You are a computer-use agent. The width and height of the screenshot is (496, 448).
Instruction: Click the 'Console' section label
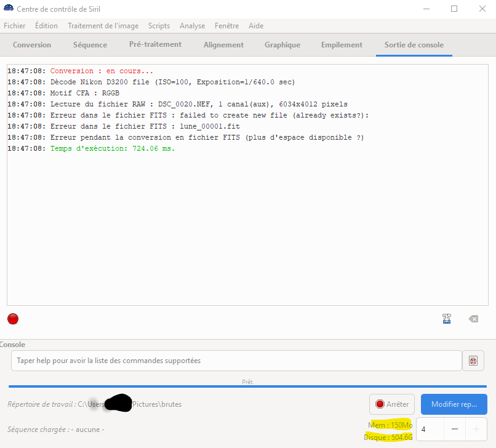point(12,344)
